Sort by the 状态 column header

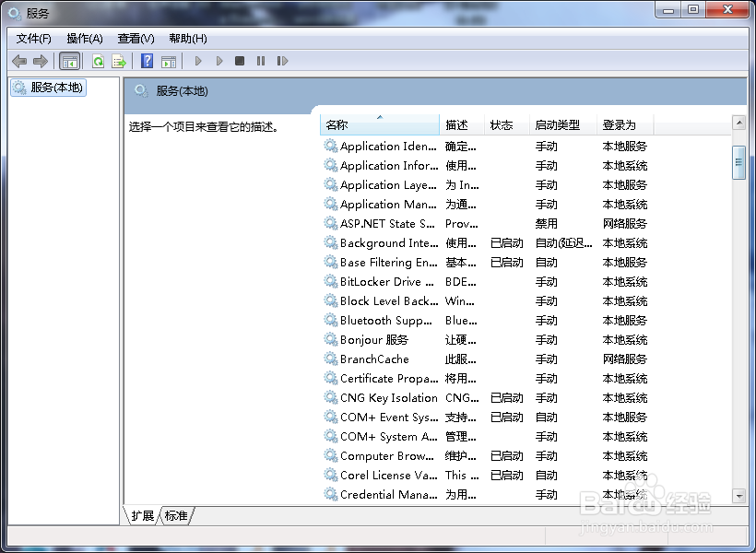(507, 124)
